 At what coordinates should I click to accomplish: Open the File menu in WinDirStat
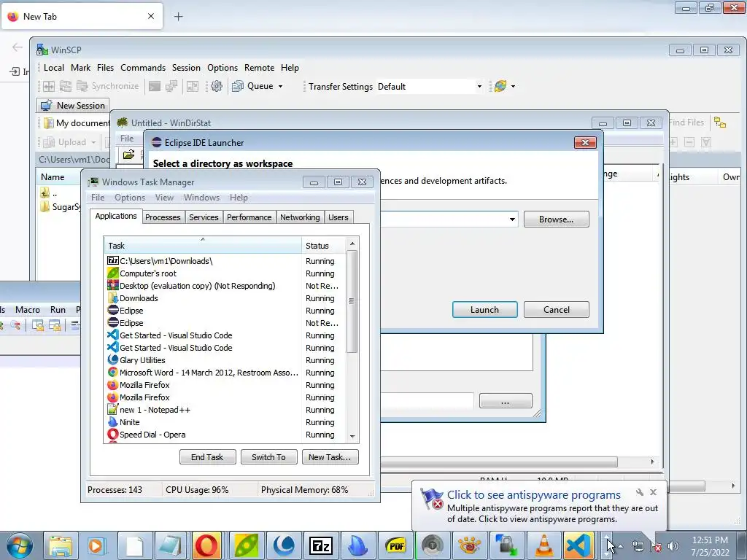127,138
